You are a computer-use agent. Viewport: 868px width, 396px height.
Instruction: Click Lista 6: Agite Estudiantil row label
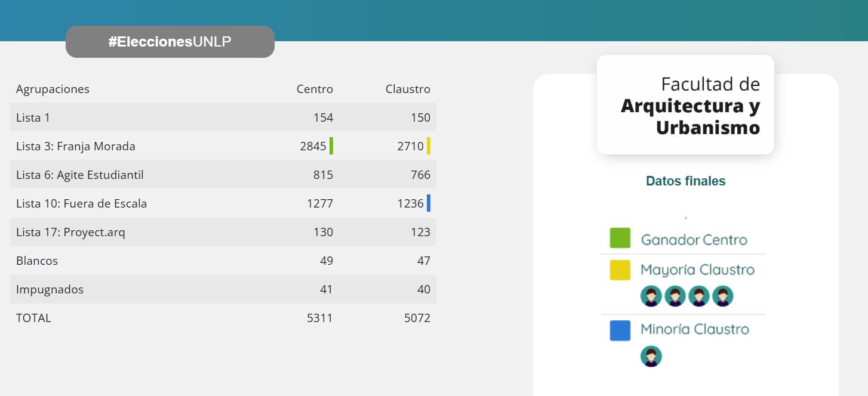(79, 175)
